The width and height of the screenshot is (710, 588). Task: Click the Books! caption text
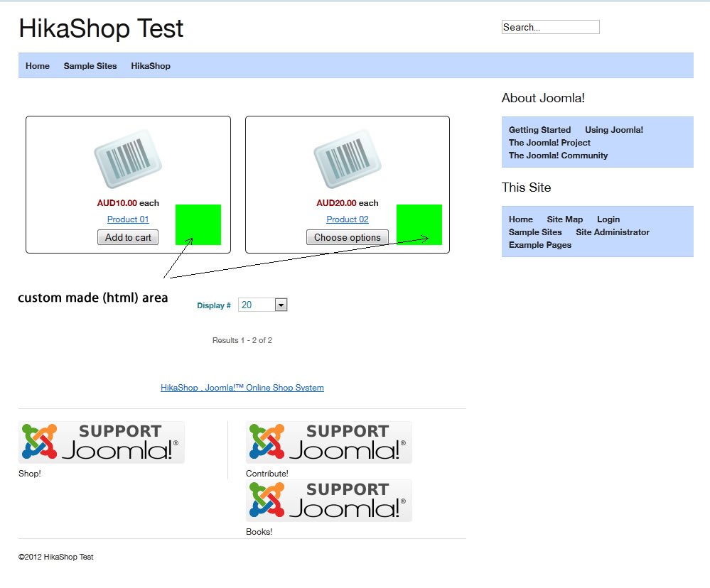click(x=259, y=532)
